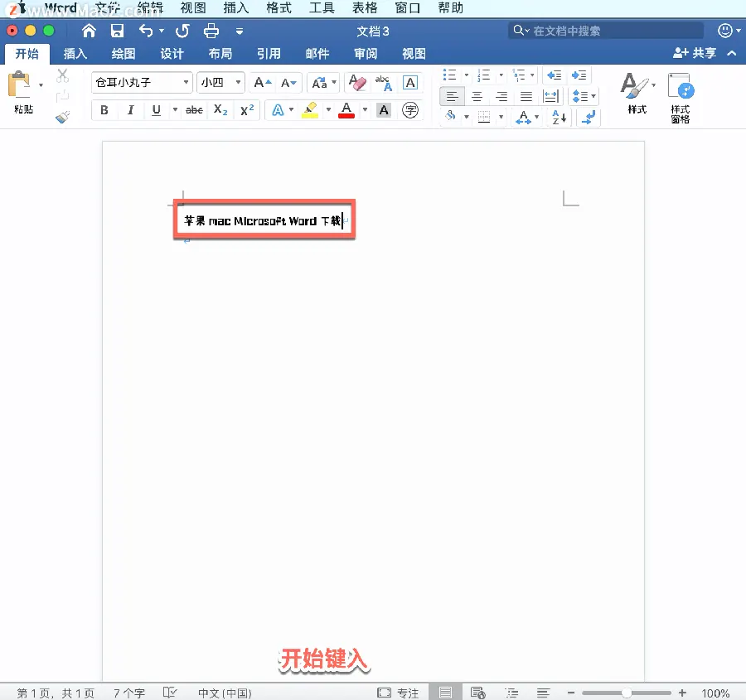Toggle subscript X2 formatting
The image size is (746, 700).
point(220,110)
